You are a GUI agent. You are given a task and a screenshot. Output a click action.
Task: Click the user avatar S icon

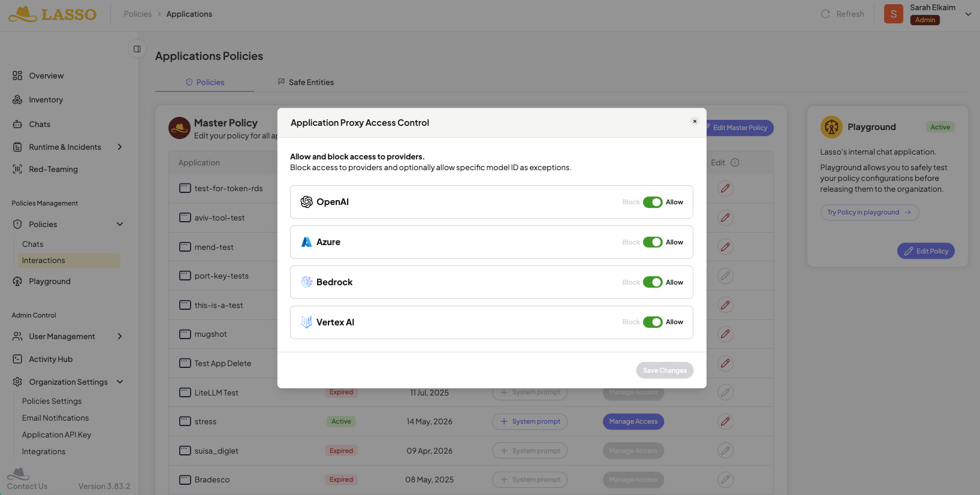(893, 14)
